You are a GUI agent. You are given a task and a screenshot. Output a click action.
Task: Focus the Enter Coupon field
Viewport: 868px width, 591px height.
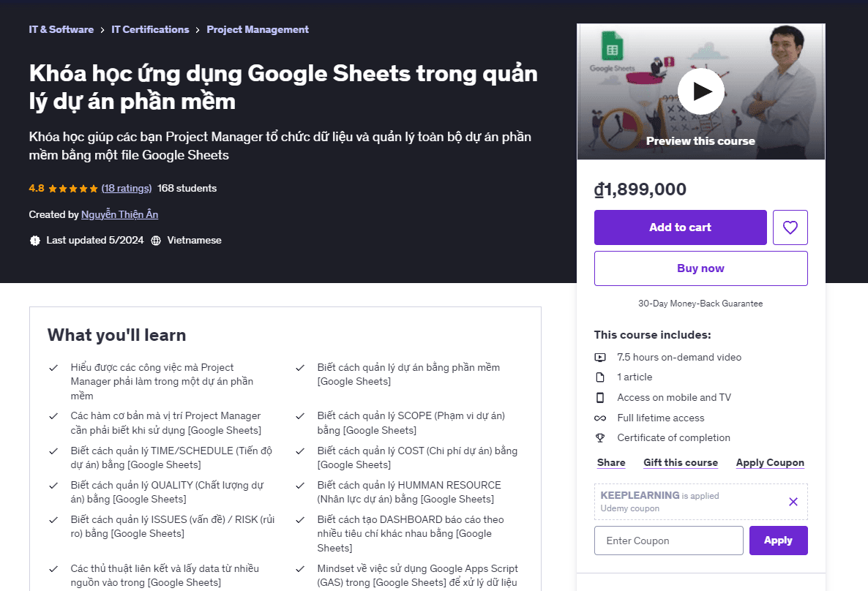point(669,541)
